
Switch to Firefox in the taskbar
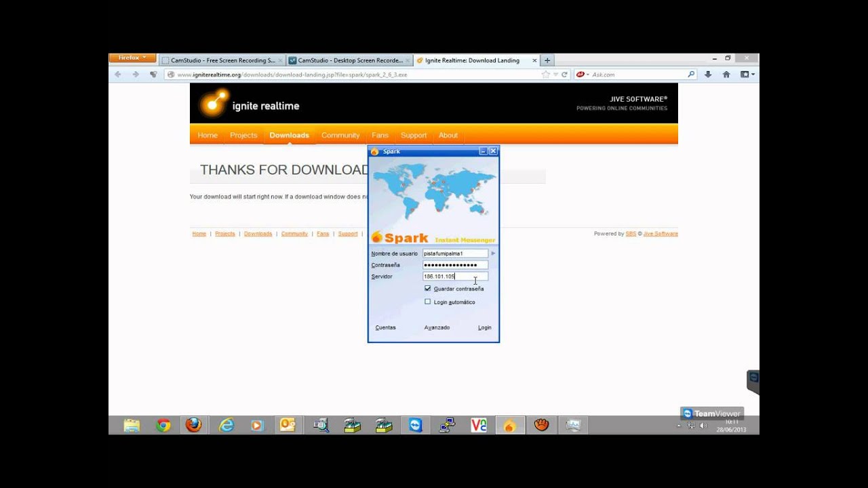pos(194,425)
